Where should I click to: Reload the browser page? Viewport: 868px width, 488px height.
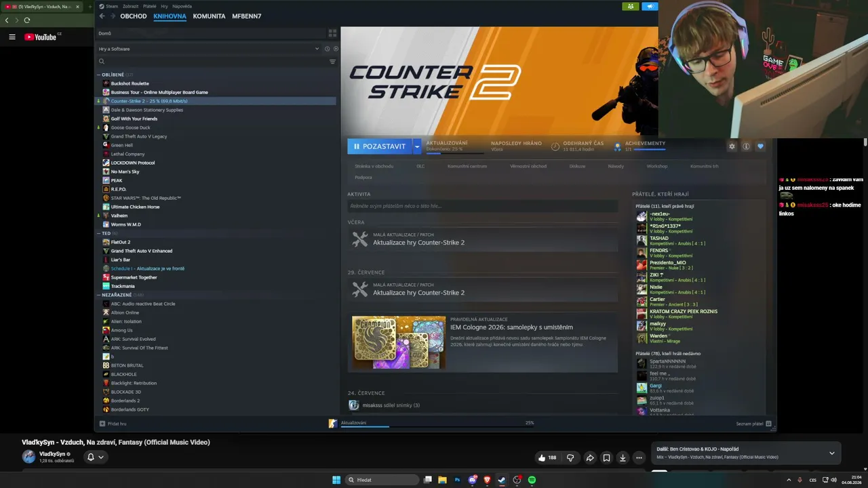27,20
